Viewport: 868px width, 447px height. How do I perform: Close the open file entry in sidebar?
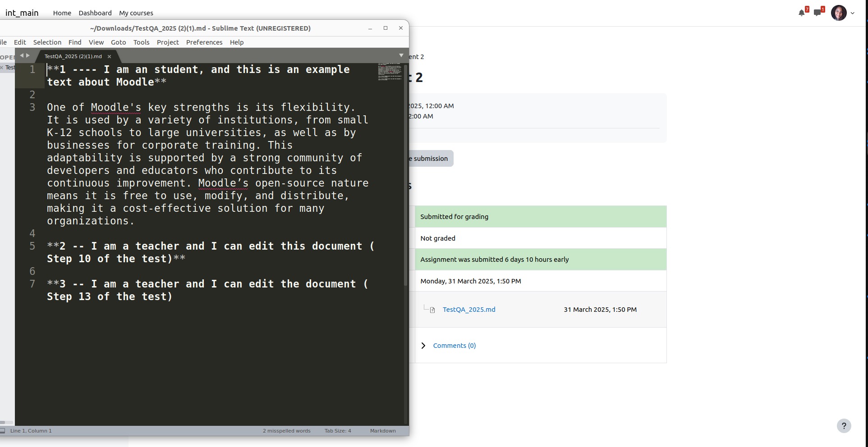point(1,68)
